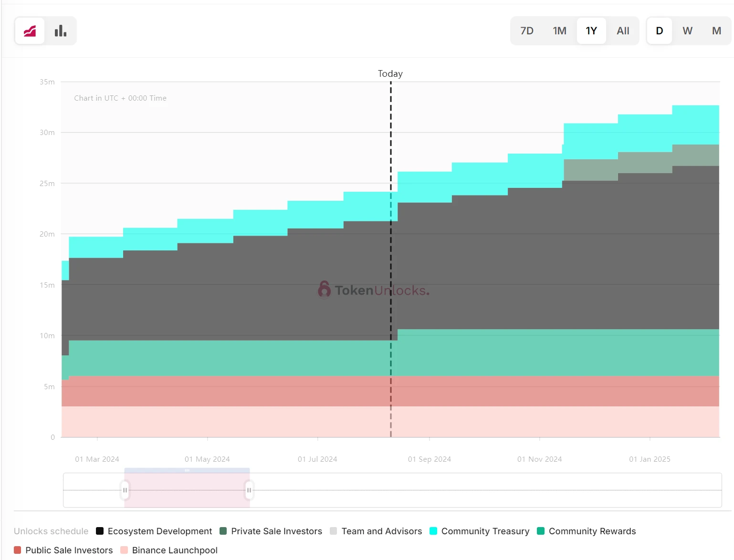The width and height of the screenshot is (734, 560).
Task: Switch to the bar chart view
Action: pos(61,31)
